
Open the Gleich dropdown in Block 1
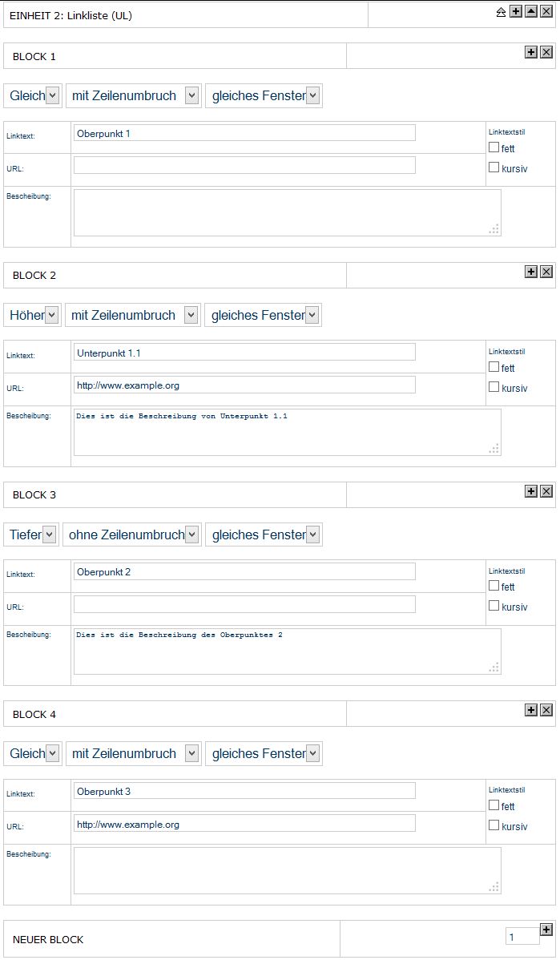[33, 95]
